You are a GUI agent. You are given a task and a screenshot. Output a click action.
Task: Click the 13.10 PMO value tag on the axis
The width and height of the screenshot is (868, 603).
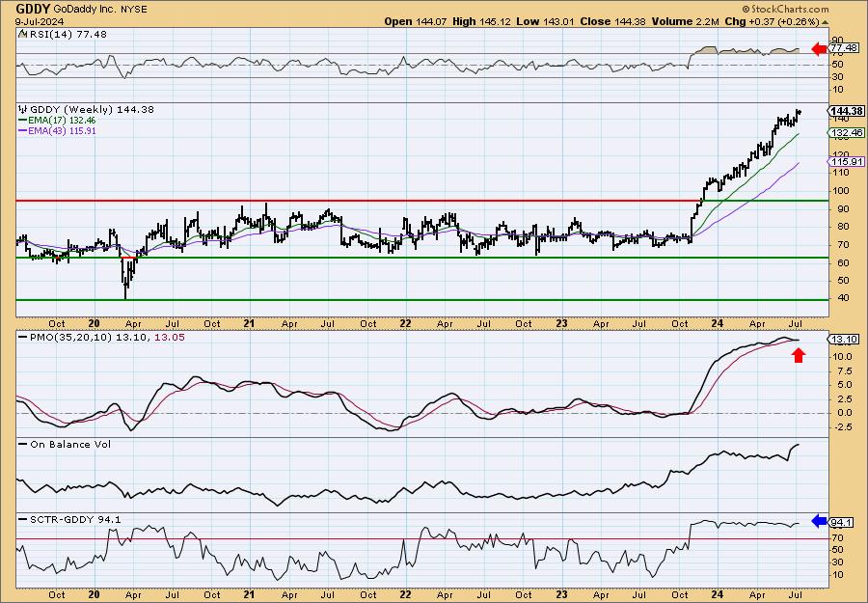point(845,340)
